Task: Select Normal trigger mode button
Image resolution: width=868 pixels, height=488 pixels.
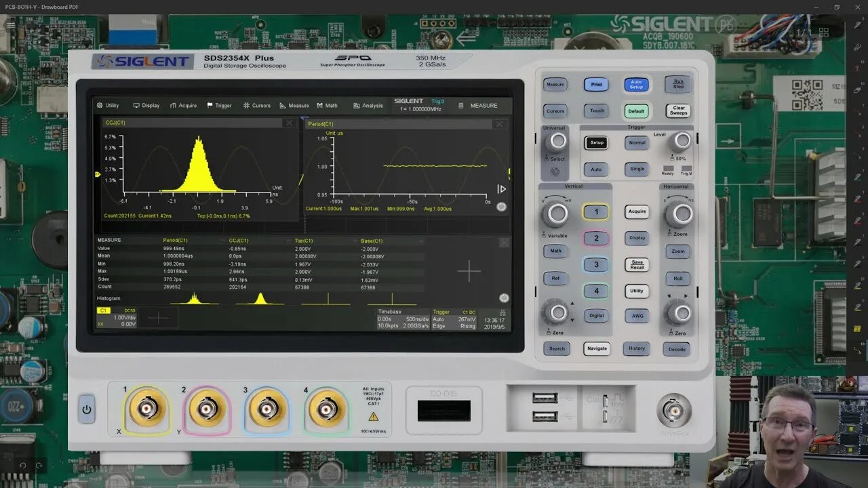Action: pos(637,143)
